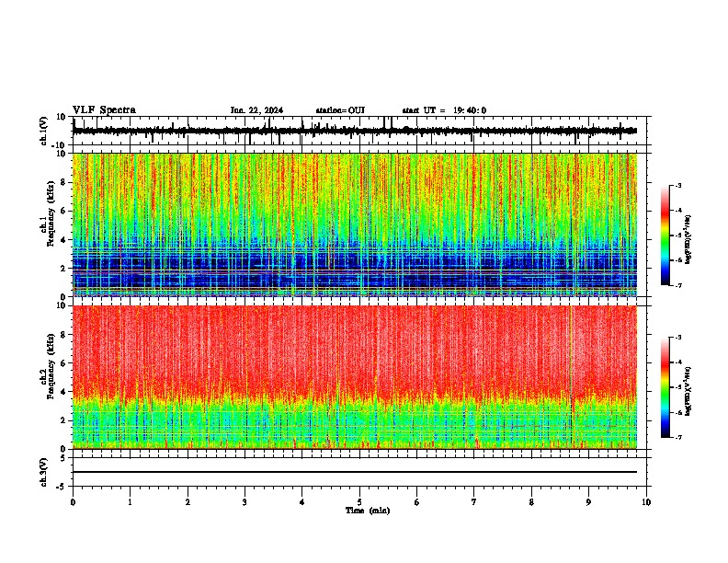Click time axis tick label "9"

click(588, 502)
